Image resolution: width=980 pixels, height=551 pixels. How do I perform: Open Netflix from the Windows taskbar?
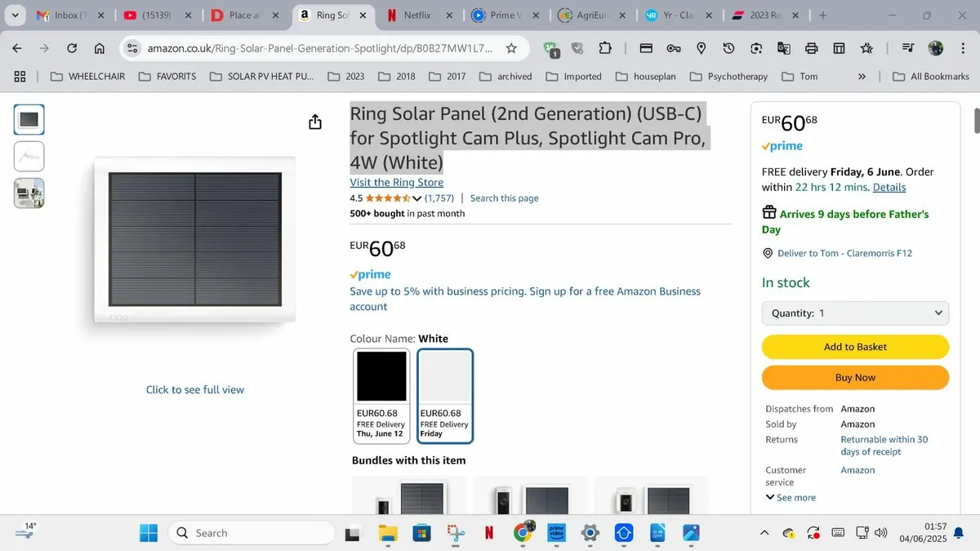(488, 533)
